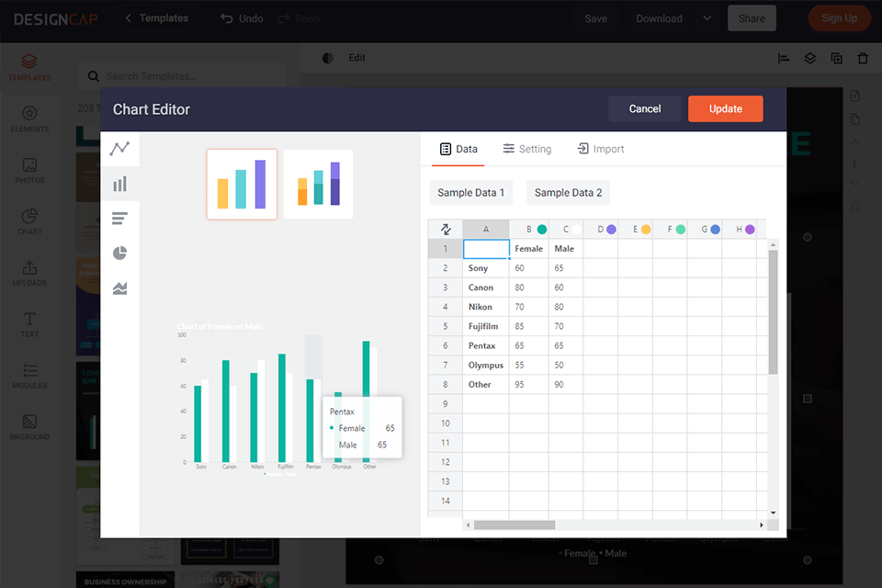Screen dimensions: 882x588
Task: Change column E orange color swatch
Action: (646, 229)
